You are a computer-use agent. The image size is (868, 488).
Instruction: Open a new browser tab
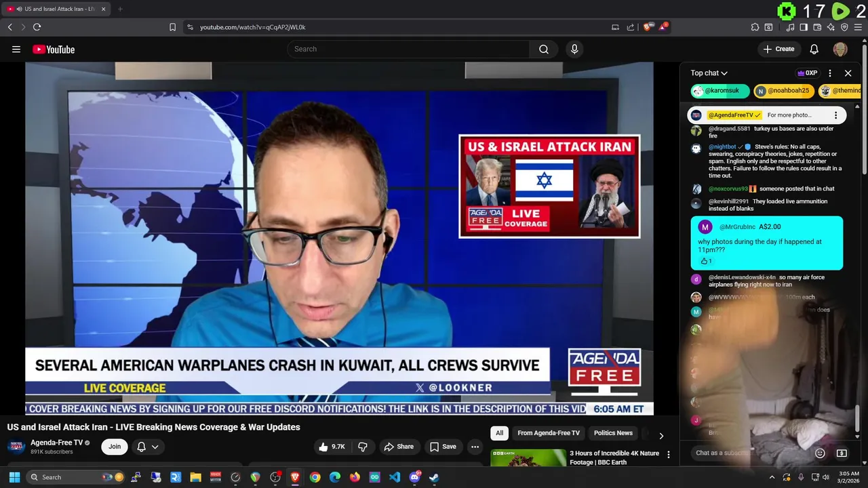(120, 9)
